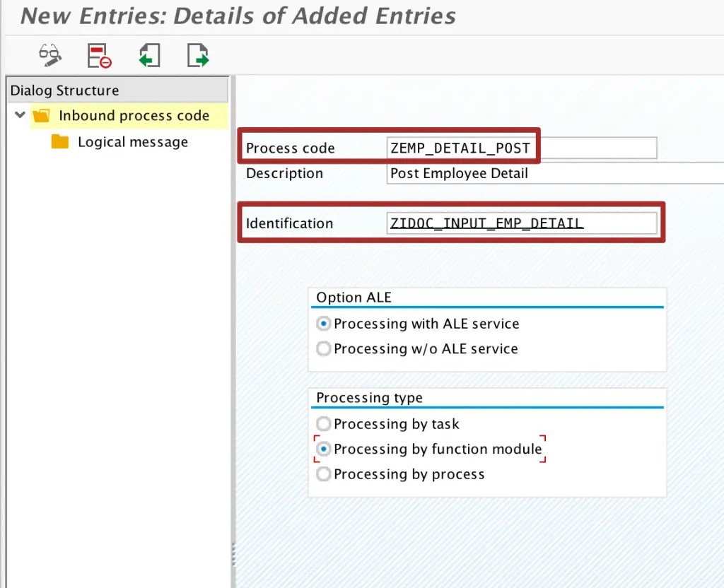Click the Previous Entry green arrow icon
The image size is (724, 588).
tap(148, 56)
